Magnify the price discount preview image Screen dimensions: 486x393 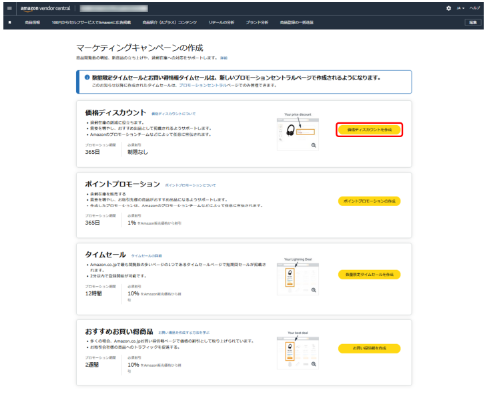(x=313, y=145)
